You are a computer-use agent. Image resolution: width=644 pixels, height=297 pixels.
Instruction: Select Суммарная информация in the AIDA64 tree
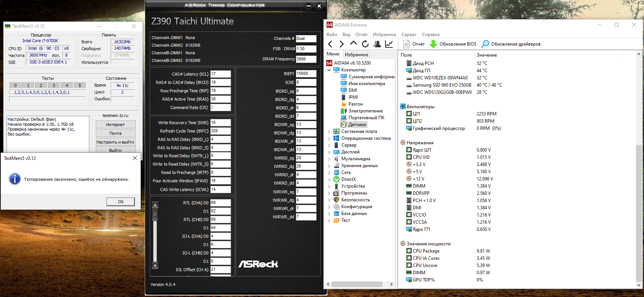(368, 77)
